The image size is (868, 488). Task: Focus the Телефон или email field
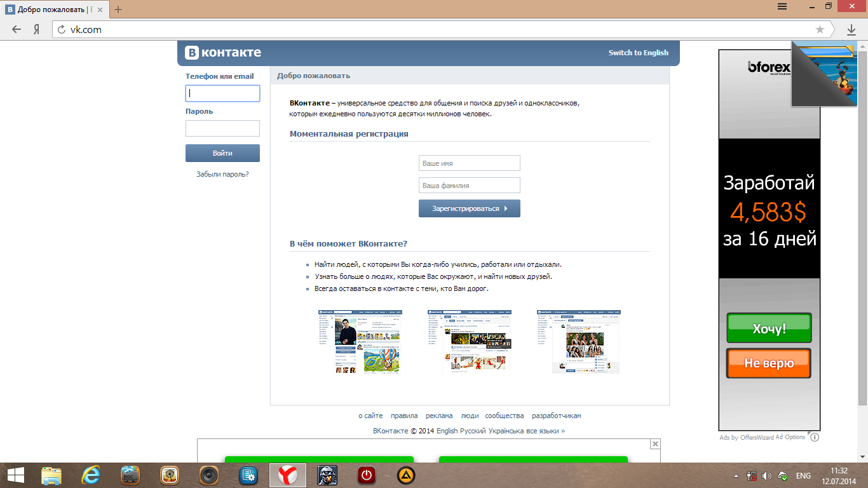[222, 93]
